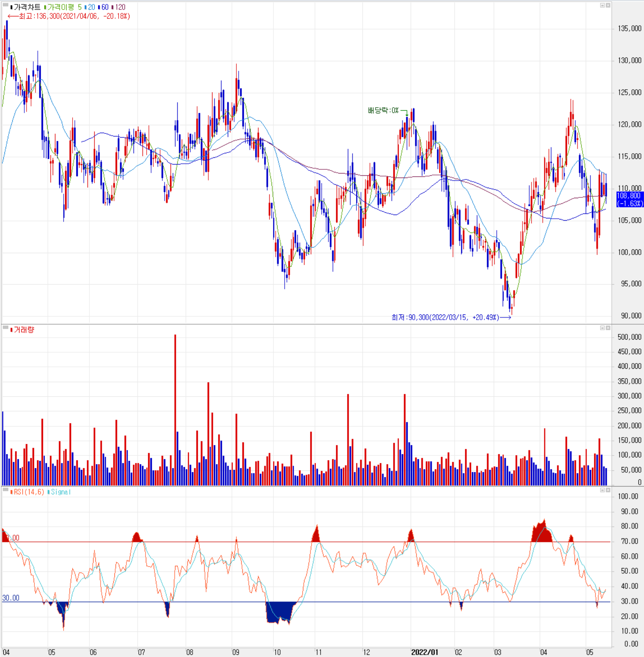
Task: Select the 20-day moving average legend
Action: coord(91,7)
